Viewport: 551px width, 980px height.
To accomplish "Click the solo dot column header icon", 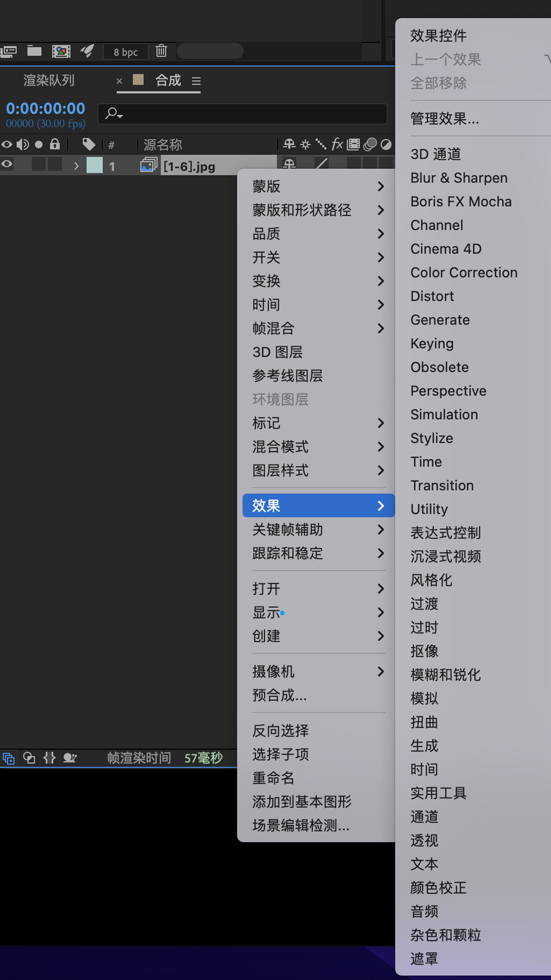I will pyautogui.click(x=39, y=145).
